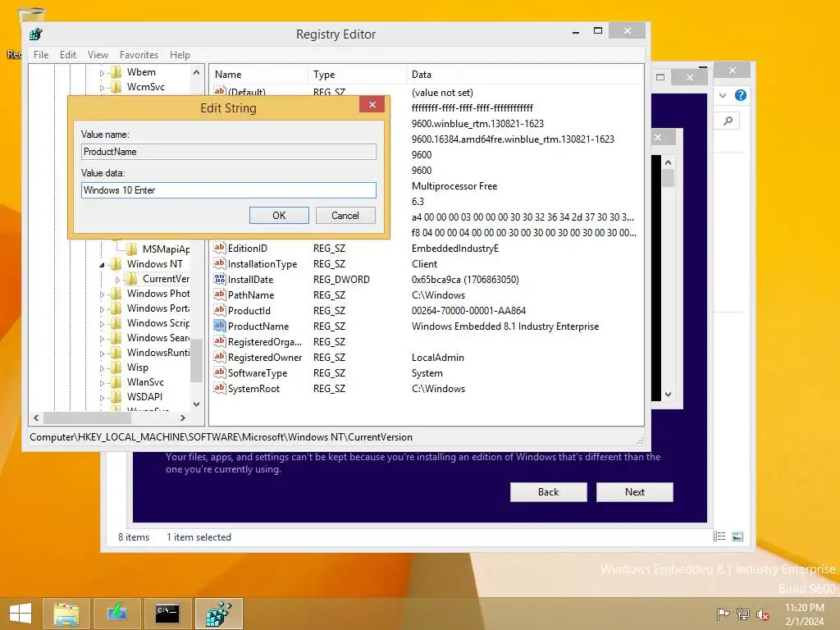840x630 pixels.
Task: Click the search icon in Explorer window
Action: [728, 121]
